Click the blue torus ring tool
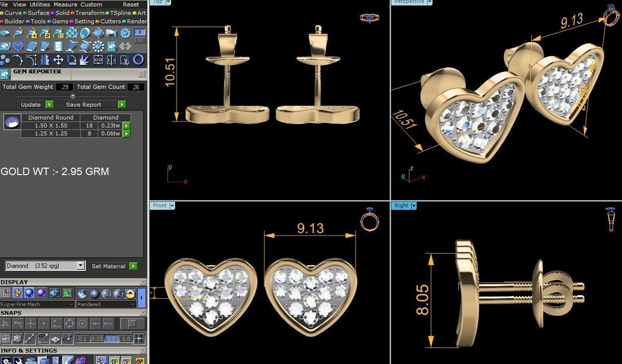This screenshot has width=622, height=364. pyautogui.click(x=138, y=60)
